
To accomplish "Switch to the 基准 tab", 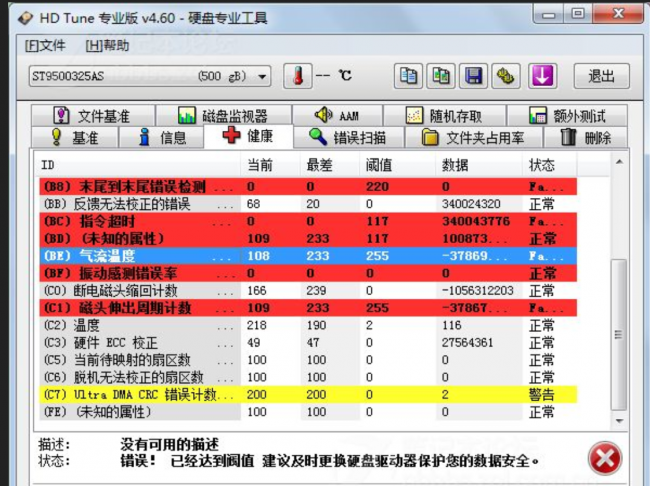I will 75,137.
